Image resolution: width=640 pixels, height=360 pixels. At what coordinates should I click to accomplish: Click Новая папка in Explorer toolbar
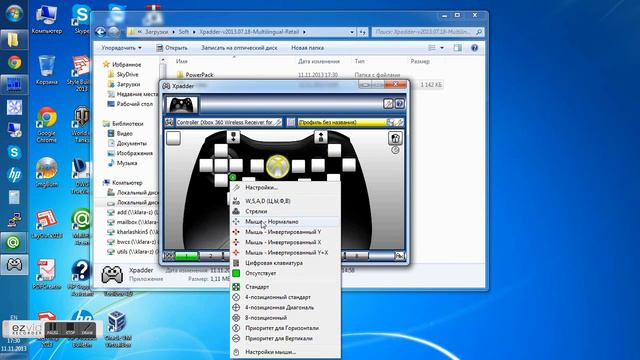[307, 48]
